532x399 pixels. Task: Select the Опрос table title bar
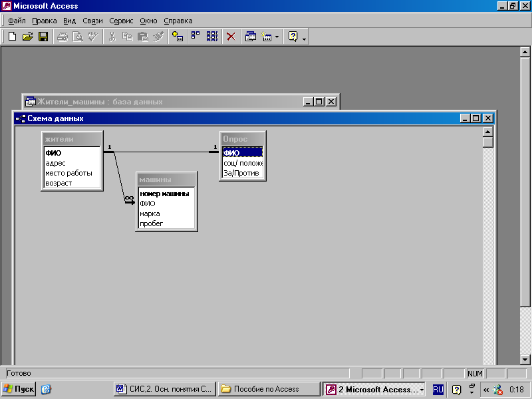pos(243,139)
